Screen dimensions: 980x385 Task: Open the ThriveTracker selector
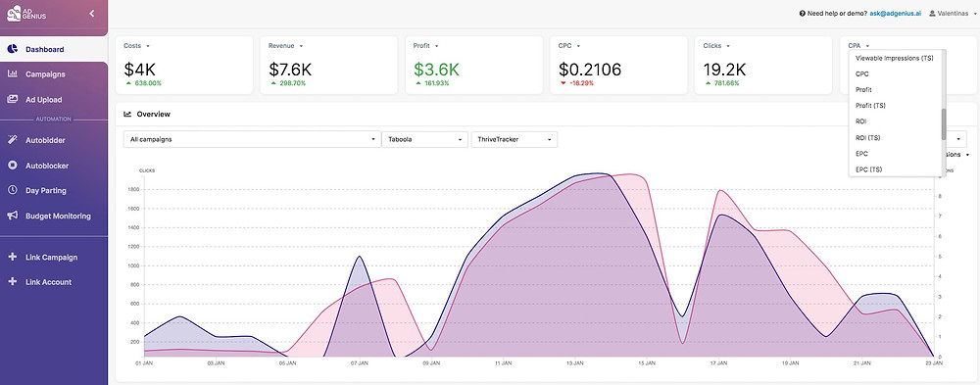[x=514, y=139]
